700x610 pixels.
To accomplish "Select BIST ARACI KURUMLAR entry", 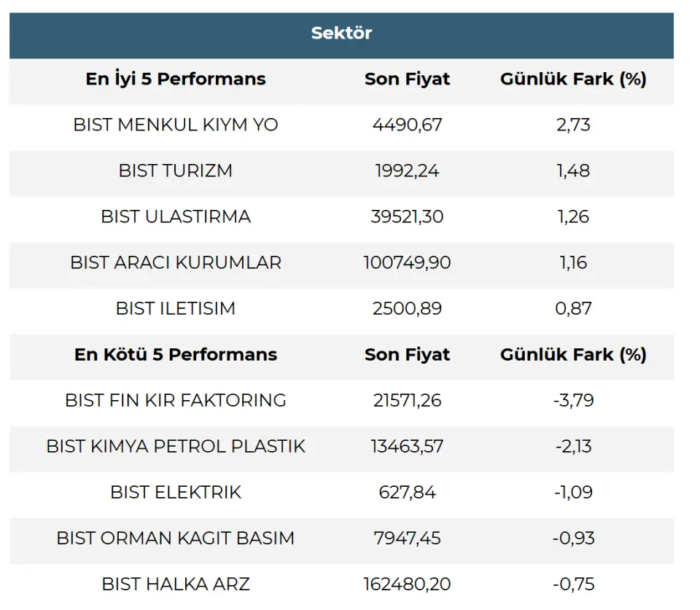I will (x=176, y=263).
